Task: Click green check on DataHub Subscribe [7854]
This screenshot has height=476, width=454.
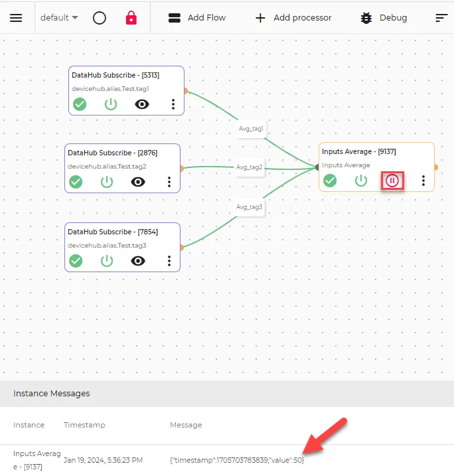Action: pyautogui.click(x=76, y=261)
